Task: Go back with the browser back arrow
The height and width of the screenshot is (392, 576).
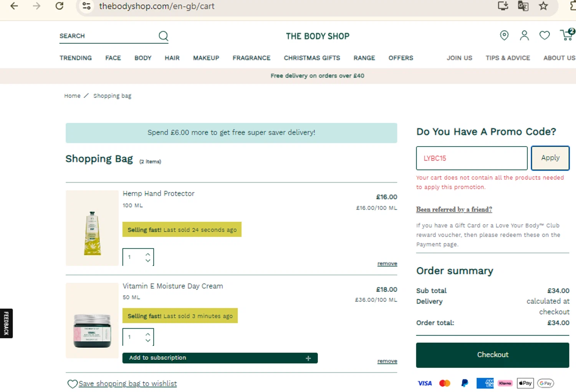Action: click(14, 6)
